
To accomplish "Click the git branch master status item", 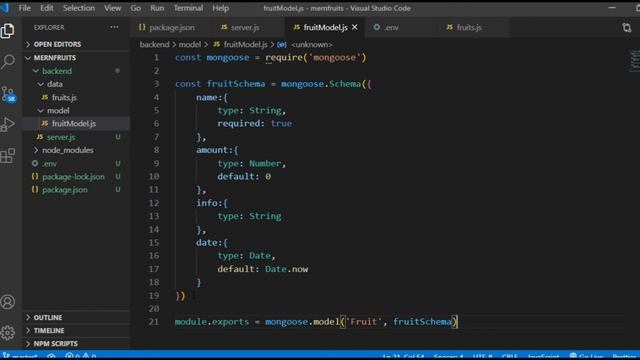I will tap(20, 356).
